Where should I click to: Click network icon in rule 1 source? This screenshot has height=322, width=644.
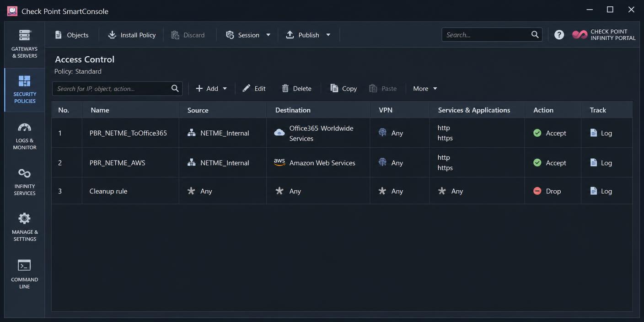pyautogui.click(x=192, y=133)
